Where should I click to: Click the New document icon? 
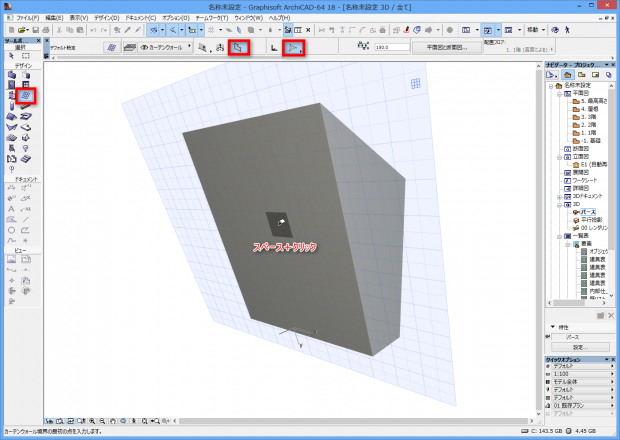click(11, 30)
